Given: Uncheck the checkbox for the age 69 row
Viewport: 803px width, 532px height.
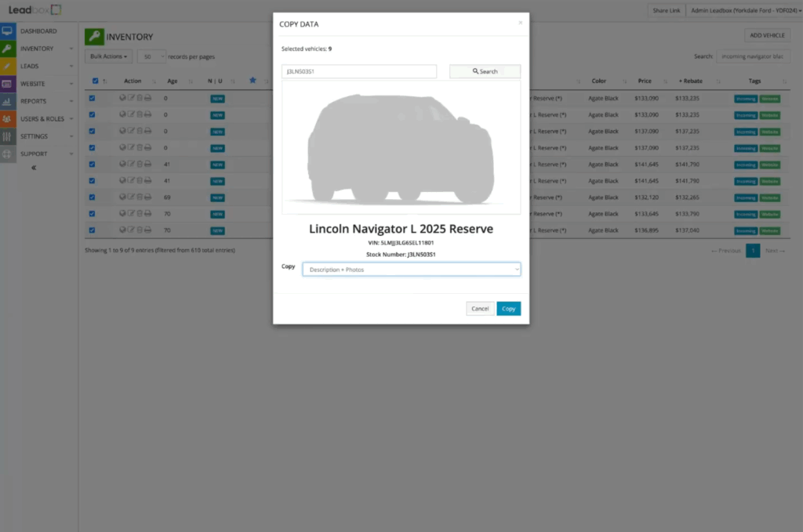Looking at the screenshot, I should [93, 197].
